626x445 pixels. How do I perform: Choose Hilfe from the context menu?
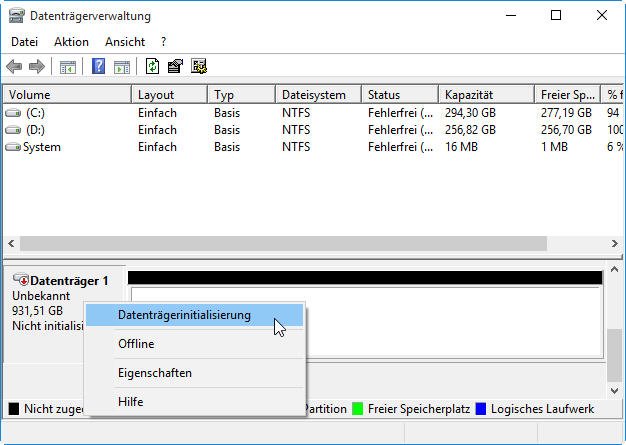point(194,401)
